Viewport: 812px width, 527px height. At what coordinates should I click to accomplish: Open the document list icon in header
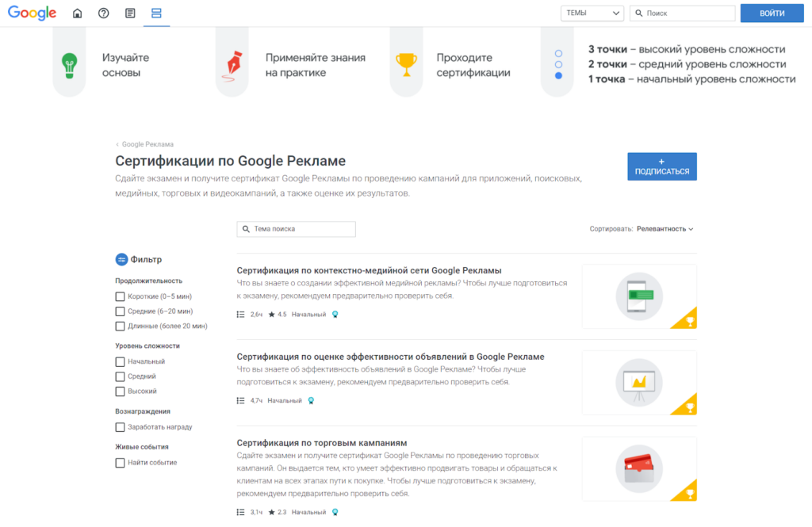pyautogui.click(x=130, y=13)
